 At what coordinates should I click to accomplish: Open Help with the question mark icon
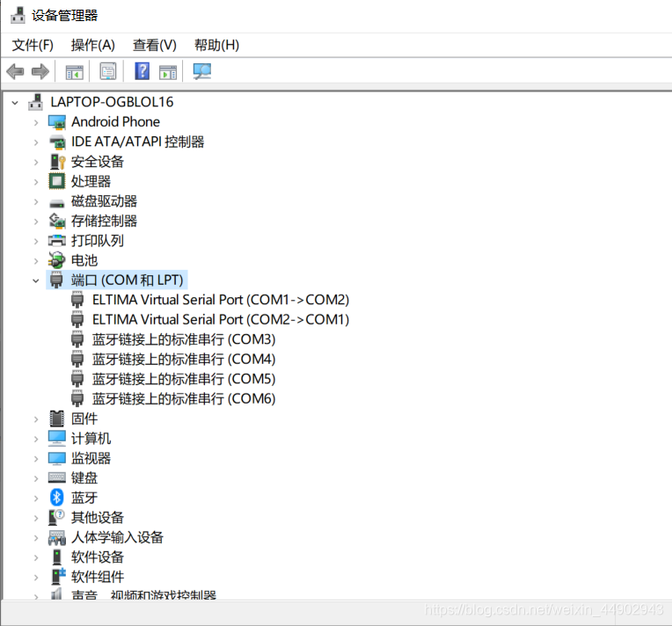pyautogui.click(x=142, y=71)
